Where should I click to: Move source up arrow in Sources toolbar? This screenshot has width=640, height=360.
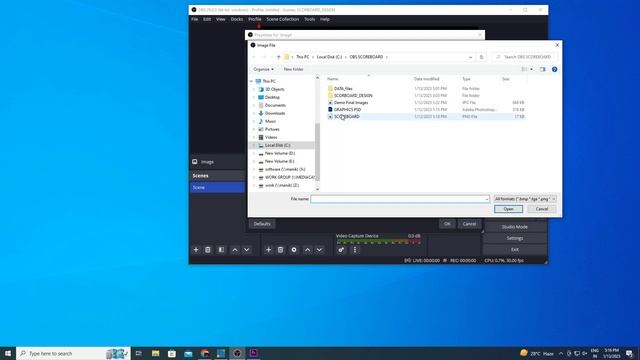coord(308,250)
